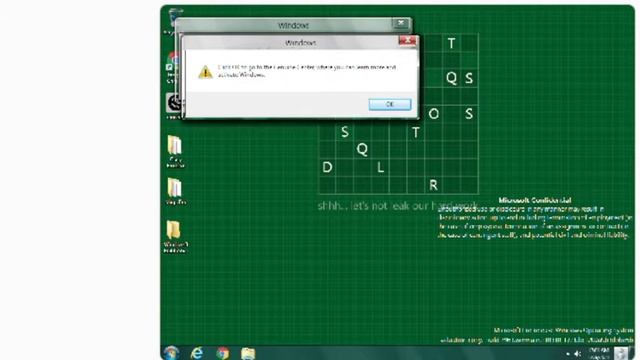
Task: Close the back Windows dialog behind
Action: (401, 23)
